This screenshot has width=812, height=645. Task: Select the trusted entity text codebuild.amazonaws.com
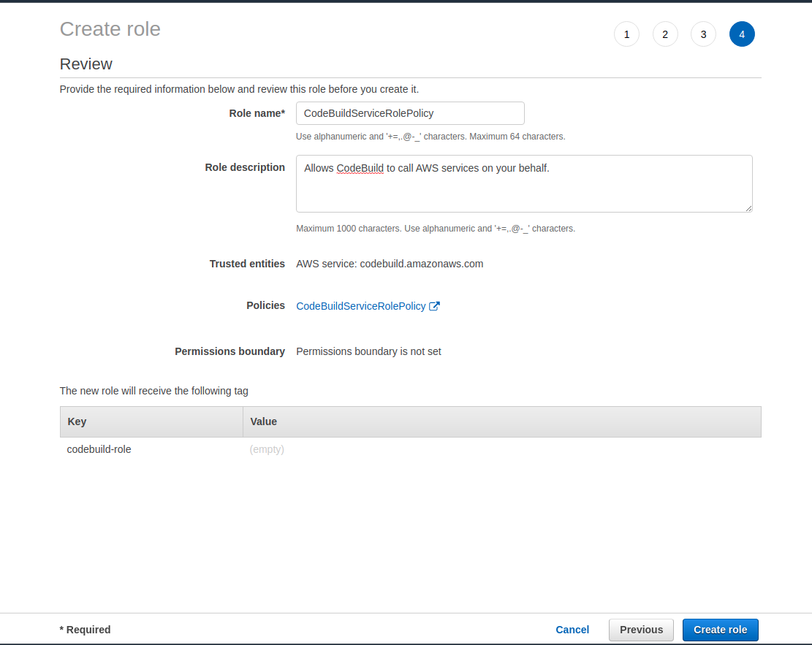pos(422,264)
